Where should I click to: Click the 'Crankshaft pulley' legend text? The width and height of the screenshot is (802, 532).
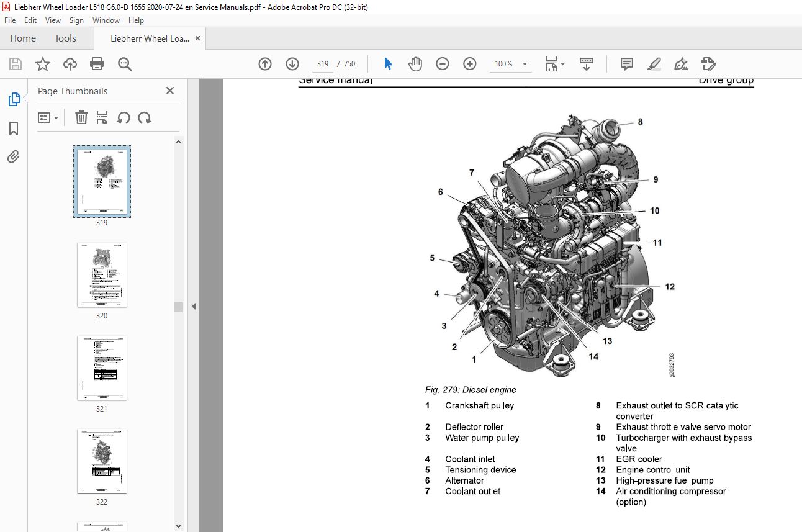pos(480,406)
